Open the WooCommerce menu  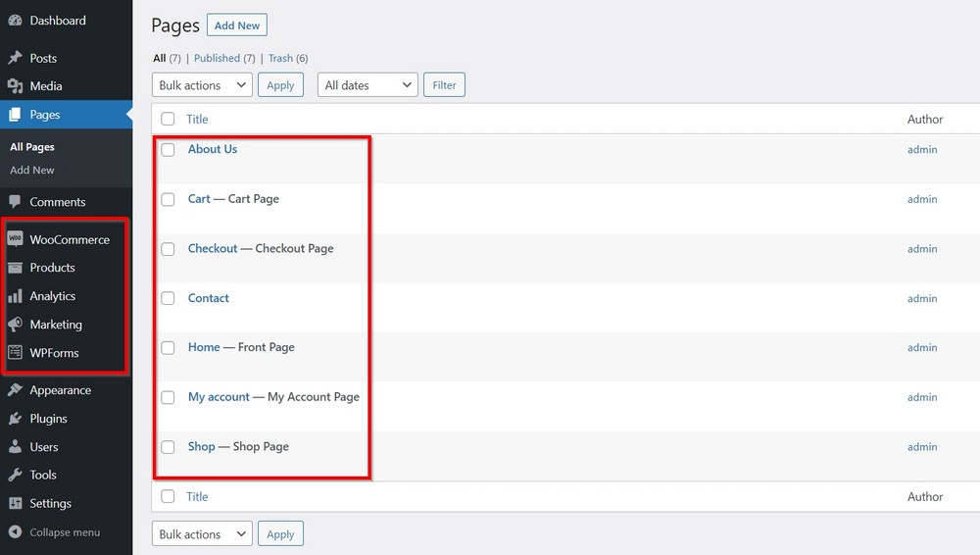pos(70,239)
